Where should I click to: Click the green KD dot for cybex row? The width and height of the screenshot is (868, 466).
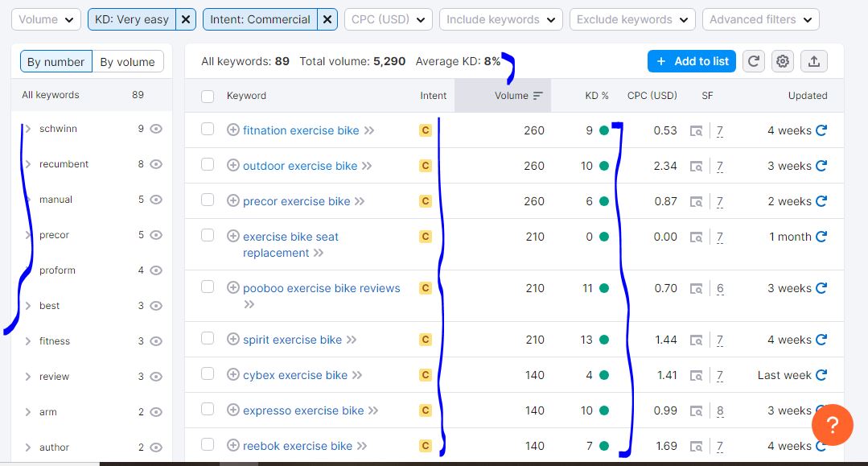pyautogui.click(x=604, y=375)
